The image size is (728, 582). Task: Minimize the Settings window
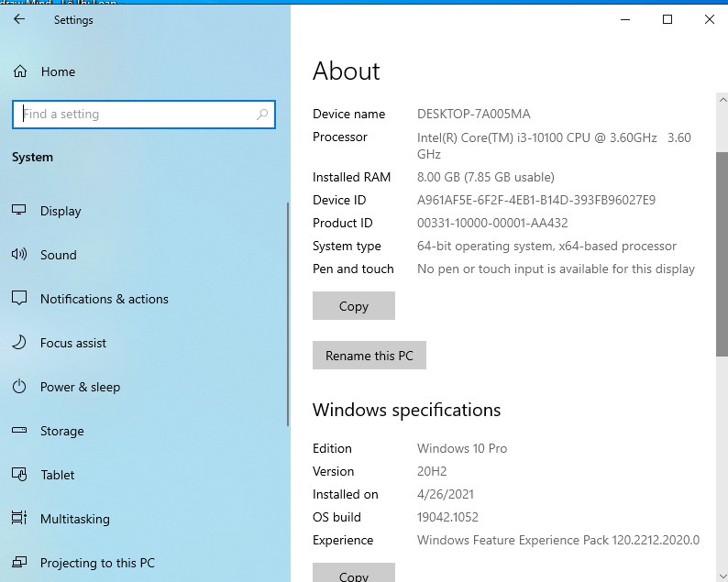[624, 19]
